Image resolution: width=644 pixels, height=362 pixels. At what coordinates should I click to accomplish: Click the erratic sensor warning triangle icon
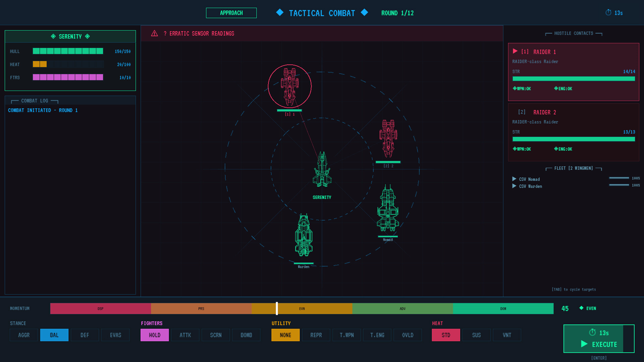tap(154, 34)
